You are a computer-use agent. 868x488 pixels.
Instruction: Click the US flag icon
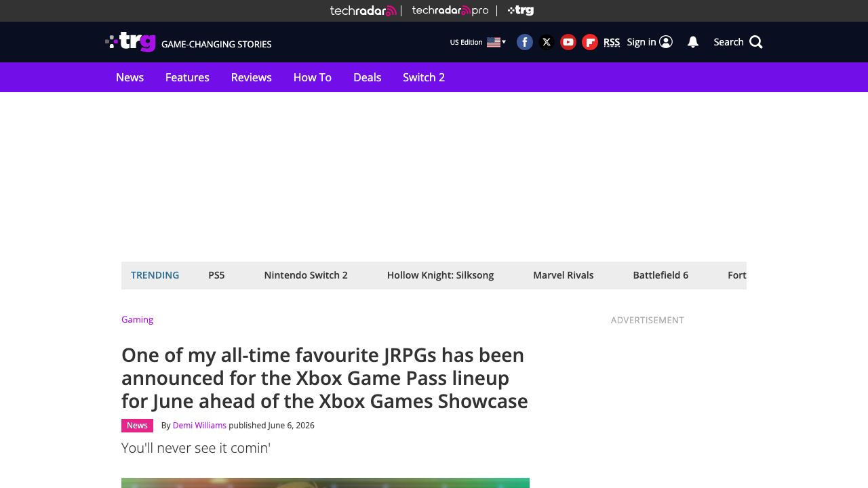pyautogui.click(x=494, y=42)
